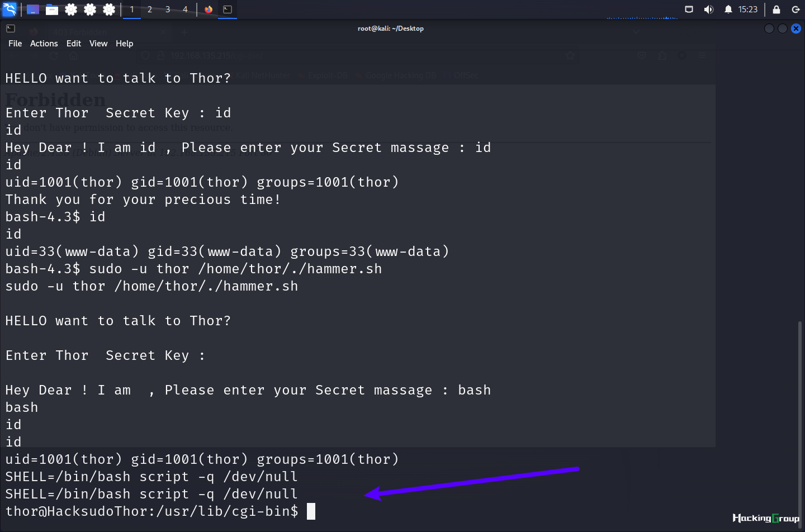Image resolution: width=805 pixels, height=532 pixels.
Task: Open the Edit menu
Action: (x=74, y=44)
